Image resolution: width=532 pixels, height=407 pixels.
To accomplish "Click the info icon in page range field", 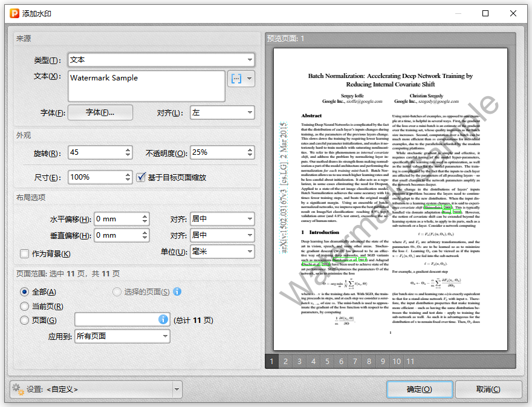I will (163, 319).
